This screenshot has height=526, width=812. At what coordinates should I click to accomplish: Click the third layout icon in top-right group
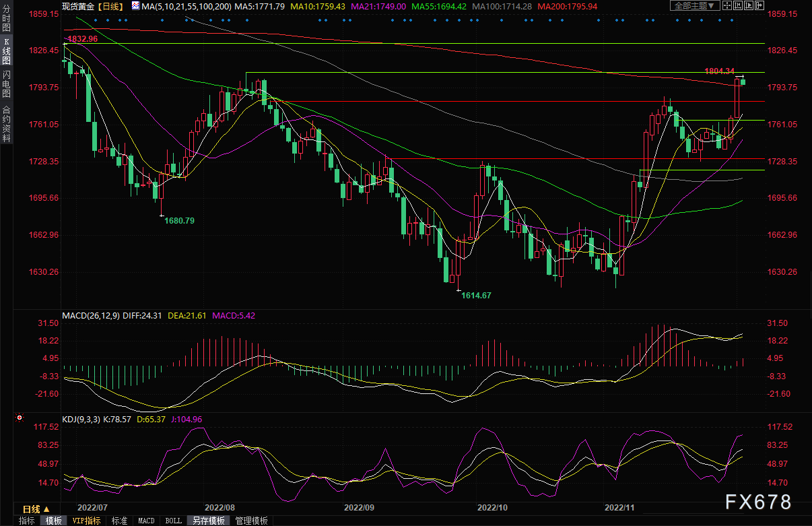[x=747, y=6]
